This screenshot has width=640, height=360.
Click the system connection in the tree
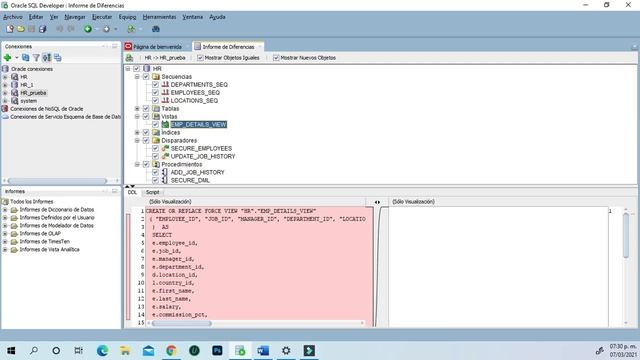29,101
